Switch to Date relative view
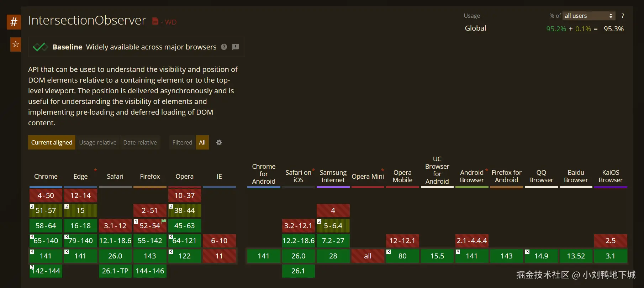644x288 pixels. point(140,142)
